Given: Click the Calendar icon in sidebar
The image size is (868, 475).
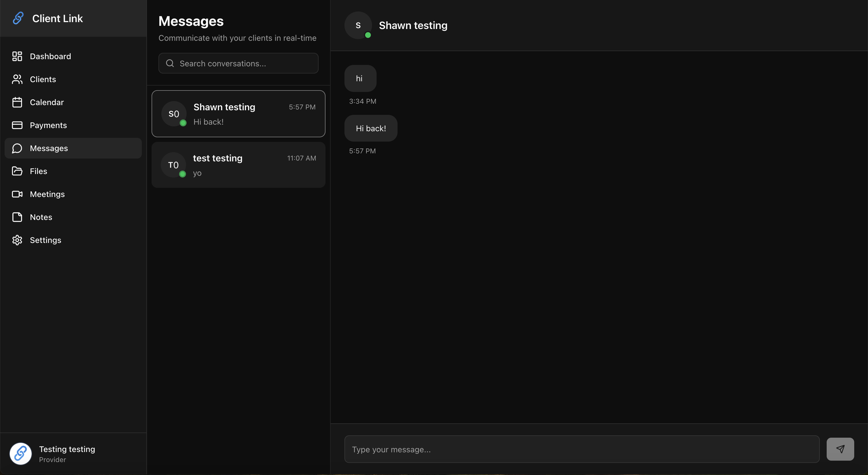Looking at the screenshot, I should (x=17, y=102).
